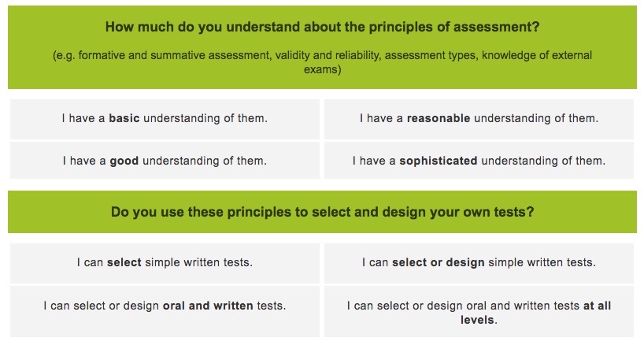Choose 'I can select simple written tests'
Screen dimensions: 644x345
tap(165, 263)
